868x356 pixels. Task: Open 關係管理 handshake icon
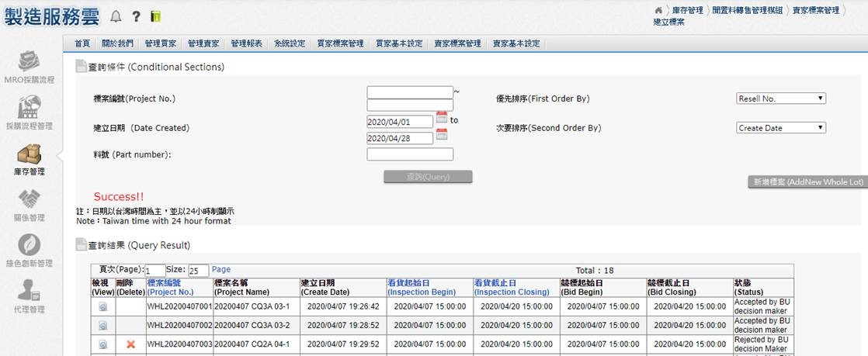[x=30, y=199]
